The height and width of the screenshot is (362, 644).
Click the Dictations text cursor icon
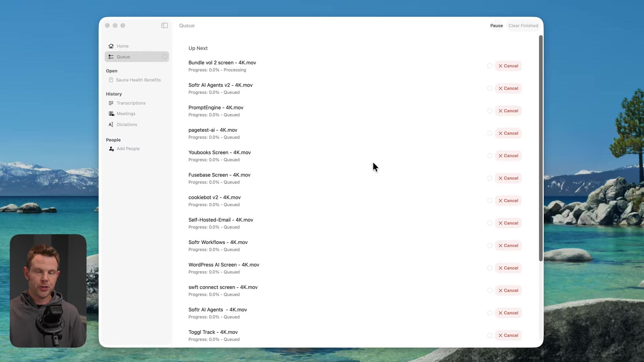tap(111, 124)
